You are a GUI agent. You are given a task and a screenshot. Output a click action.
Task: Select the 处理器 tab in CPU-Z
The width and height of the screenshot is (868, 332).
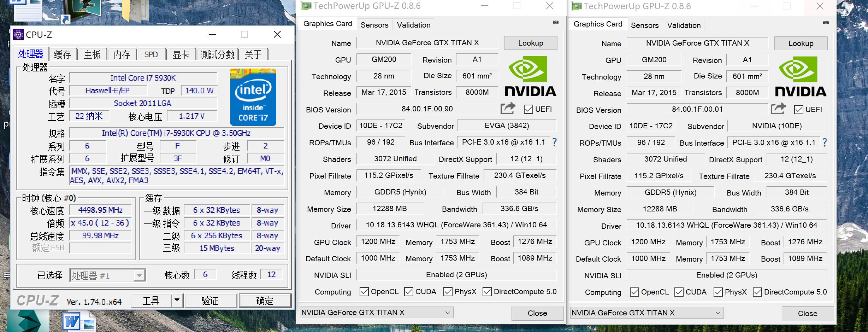[x=31, y=54]
